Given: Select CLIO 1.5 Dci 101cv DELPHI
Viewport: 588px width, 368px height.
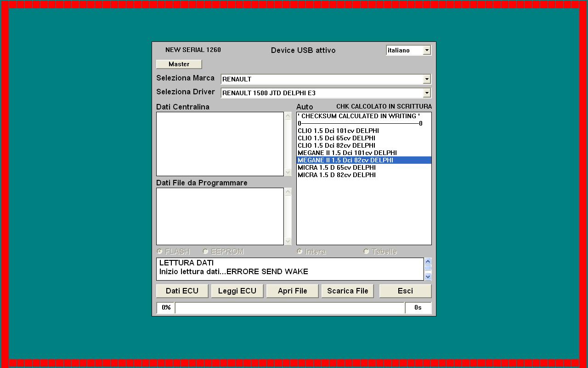Looking at the screenshot, I should pos(364,131).
